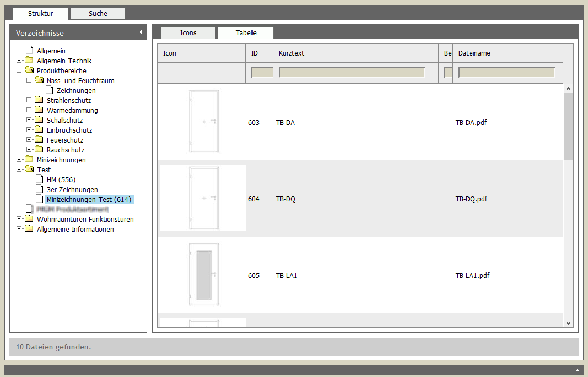Click the HM (556) document icon
This screenshot has width=588, height=377.
point(39,179)
